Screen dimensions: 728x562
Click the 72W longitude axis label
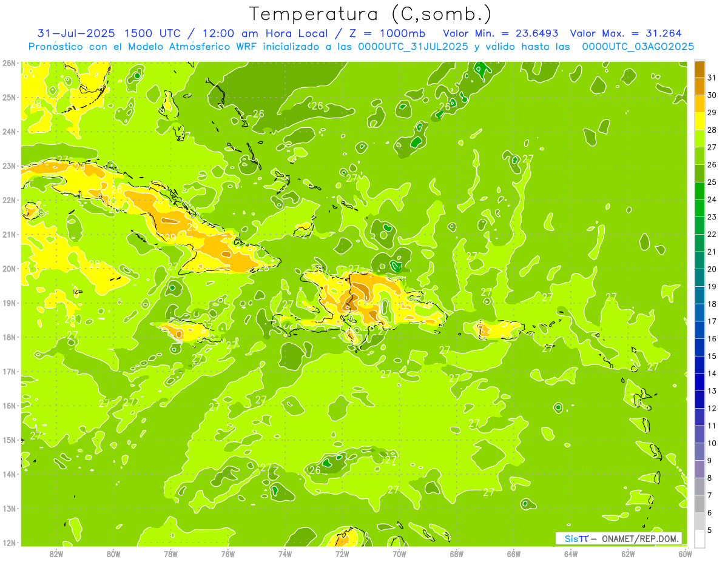pyautogui.click(x=342, y=554)
